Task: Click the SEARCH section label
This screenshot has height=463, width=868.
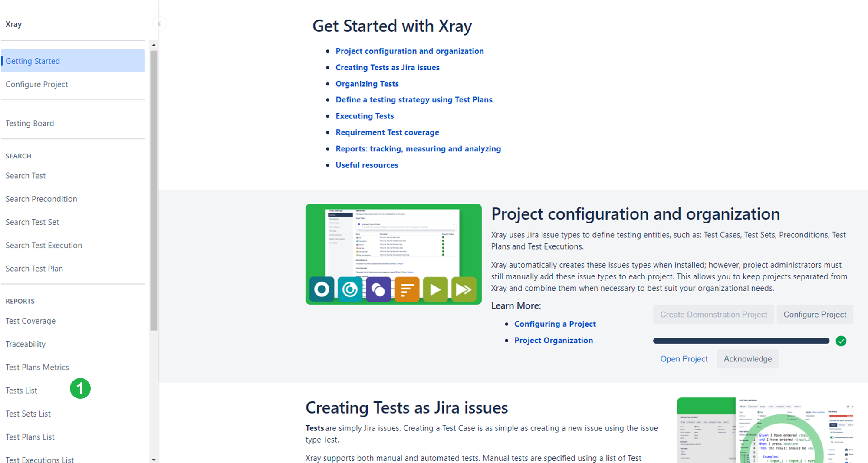Action: coord(18,156)
